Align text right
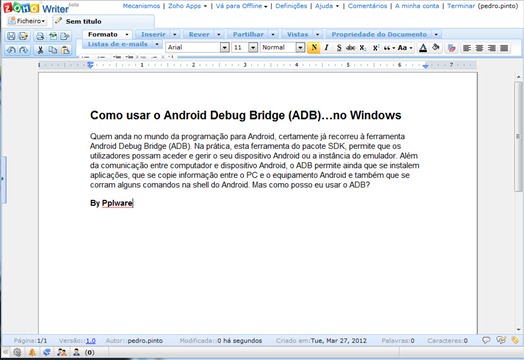 pyautogui.click(x=492, y=48)
